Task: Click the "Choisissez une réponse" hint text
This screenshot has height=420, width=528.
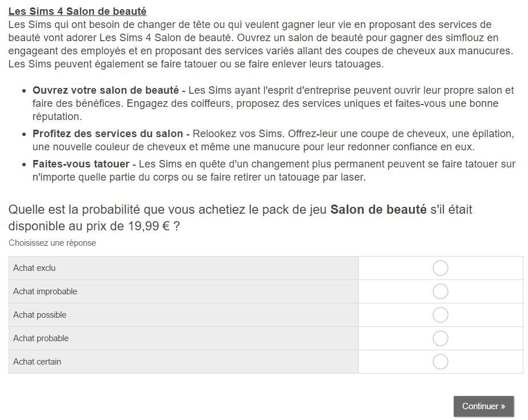Action: (x=52, y=243)
